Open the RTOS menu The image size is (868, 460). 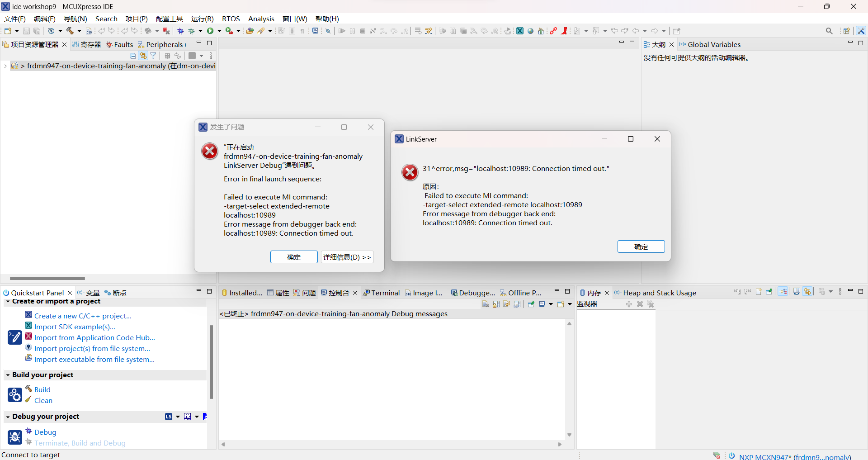pyautogui.click(x=231, y=19)
